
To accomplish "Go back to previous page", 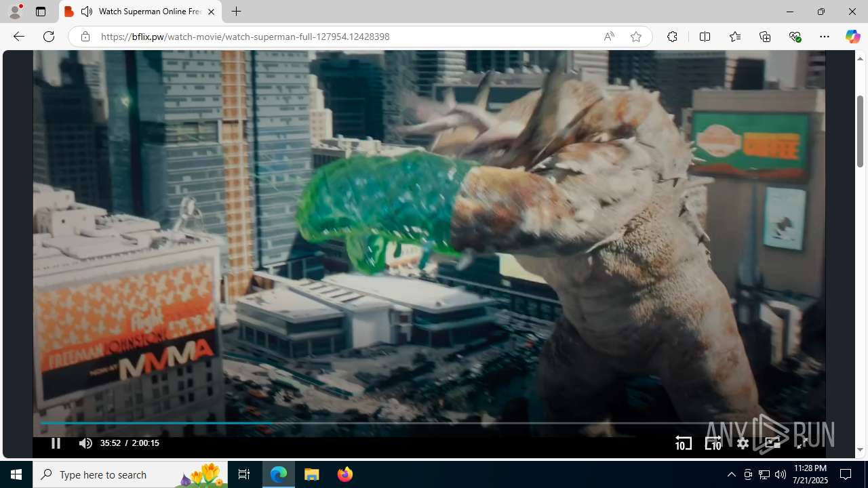I will point(18,37).
